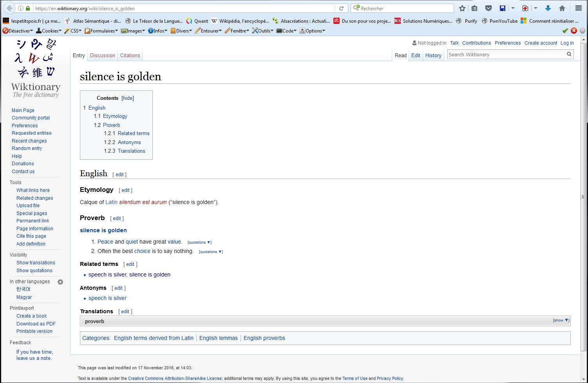Expand quotations for 'Peace and quiet' definition
Screen dimensions: 588x383
[x=199, y=242]
